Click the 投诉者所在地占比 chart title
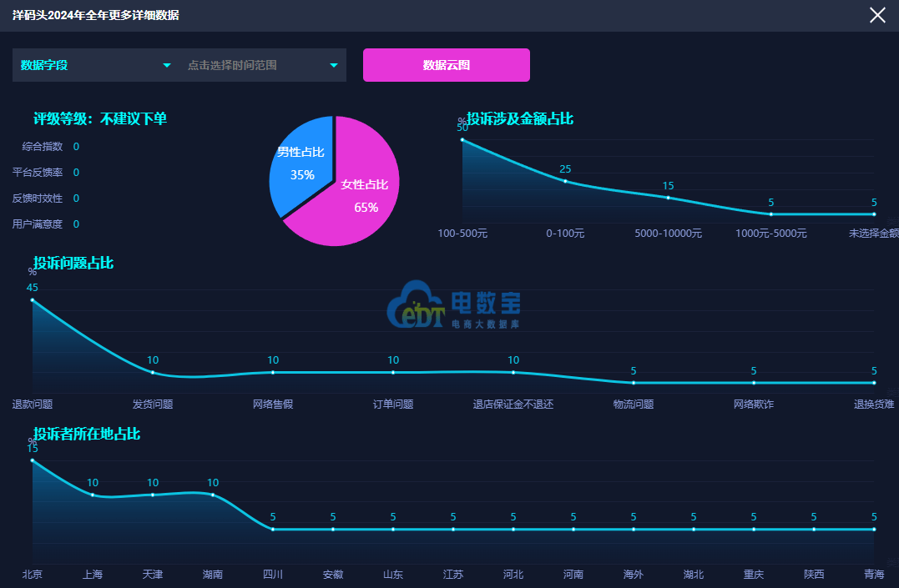Screen dimensions: 899x588 [x=87, y=435]
